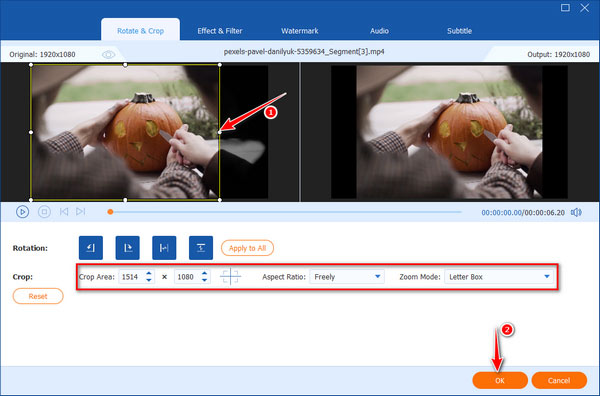Screen dimensions: 600x396
Task: Maximize the editor window
Action: 565,8
